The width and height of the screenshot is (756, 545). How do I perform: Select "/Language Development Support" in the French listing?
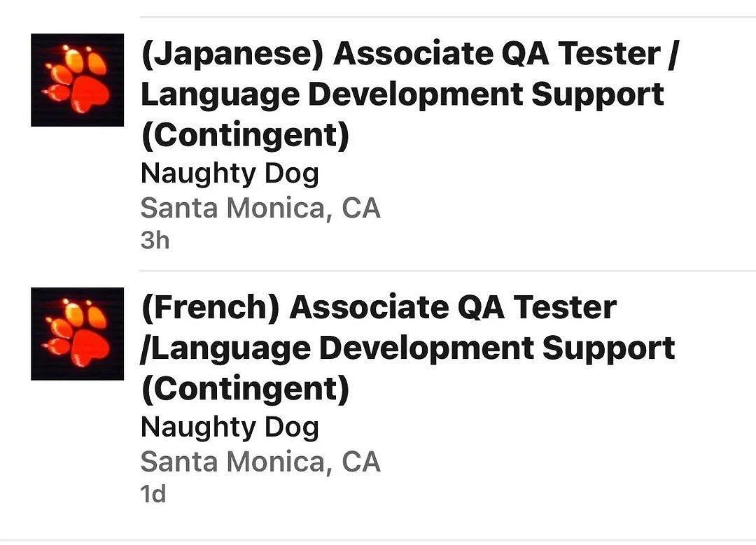point(407,348)
